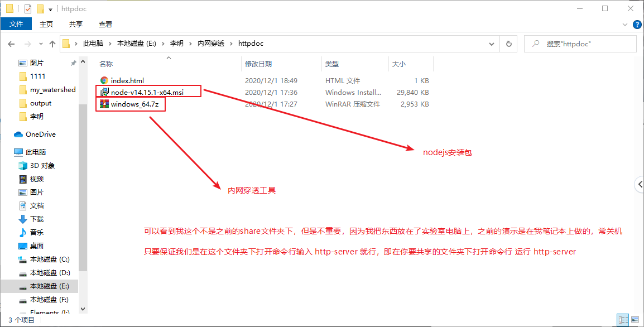Expand the ribbon using the chevron
Viewport: 644px width, 327px height.
[625, 24]
